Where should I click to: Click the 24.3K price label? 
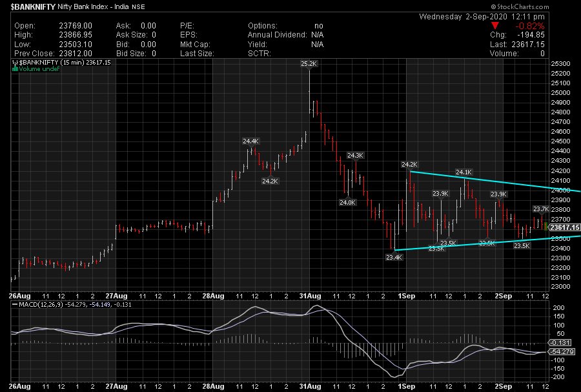(355, 155)
